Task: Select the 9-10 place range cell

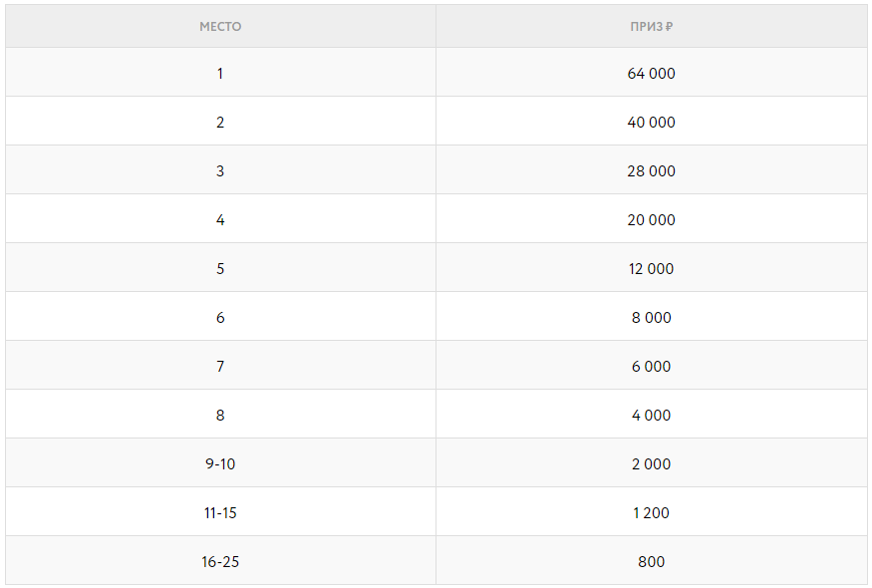Action: click(x=220, y=464)
